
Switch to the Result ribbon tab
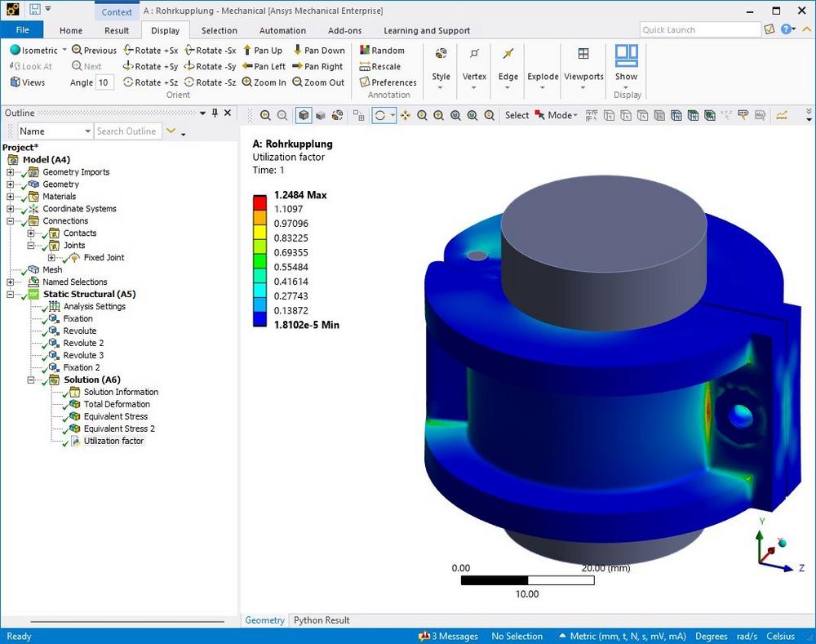pyautogui.click(x=117, y=31)
